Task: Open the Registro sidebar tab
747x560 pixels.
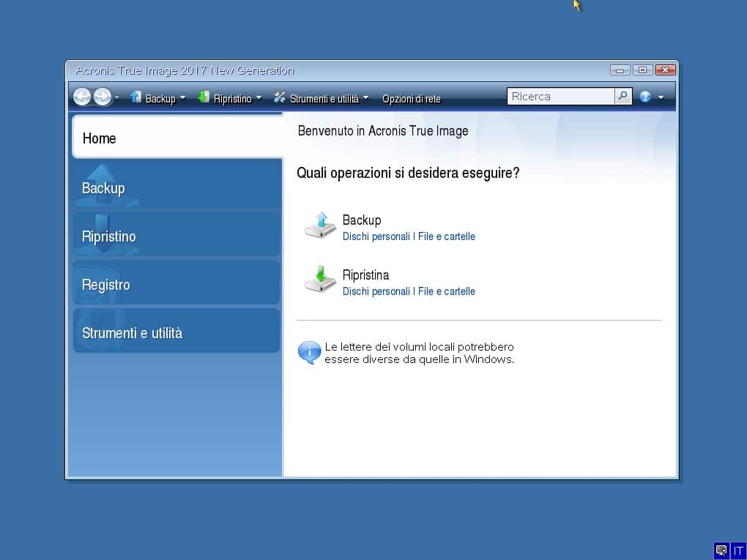Action: pos(177,284)
